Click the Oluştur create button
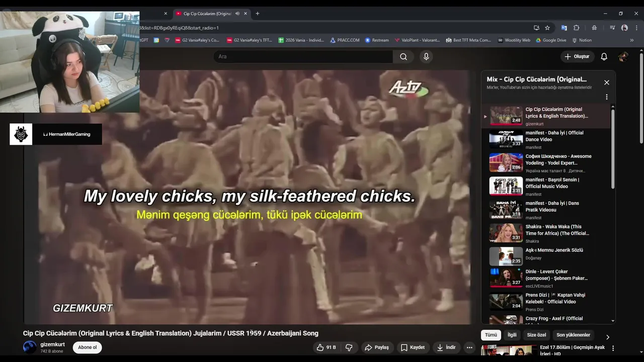The height and width of the screenshot is (362, 644). (x=577, y=57)
